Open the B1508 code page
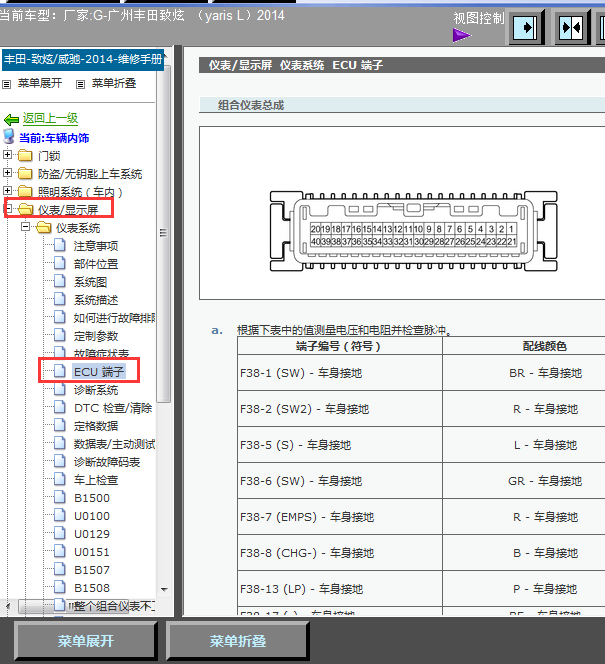 click(92, 588)
